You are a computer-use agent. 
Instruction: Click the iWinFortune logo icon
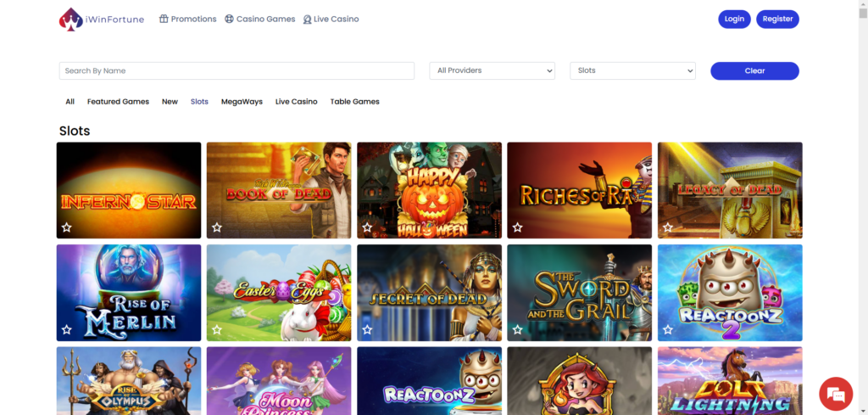71,20
